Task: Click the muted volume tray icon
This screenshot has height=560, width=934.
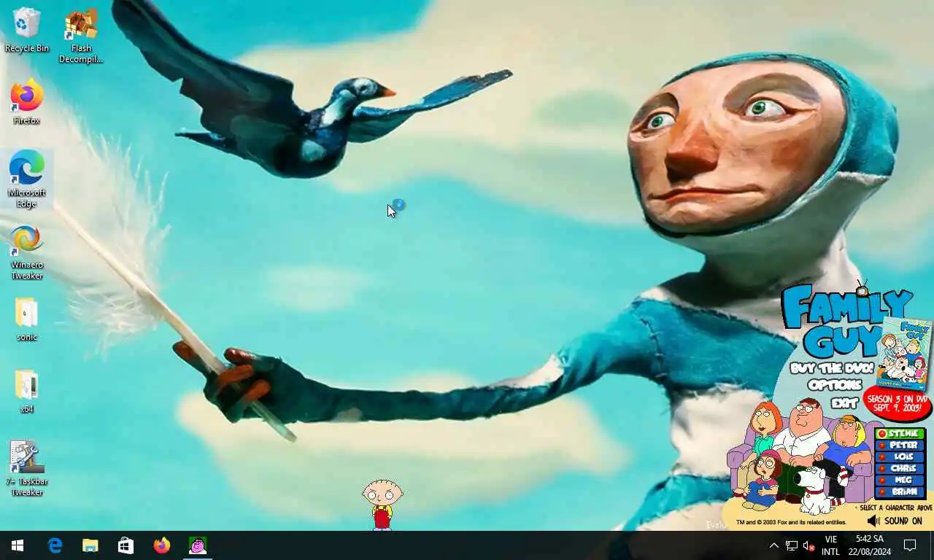Action: pos(808,545)
